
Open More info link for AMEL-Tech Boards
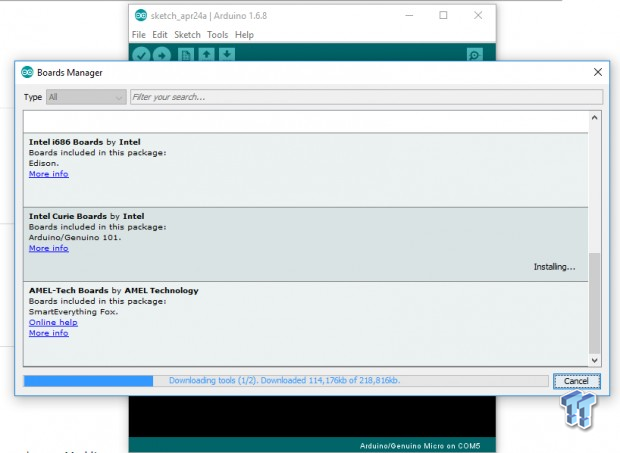[x=49, y=333]
